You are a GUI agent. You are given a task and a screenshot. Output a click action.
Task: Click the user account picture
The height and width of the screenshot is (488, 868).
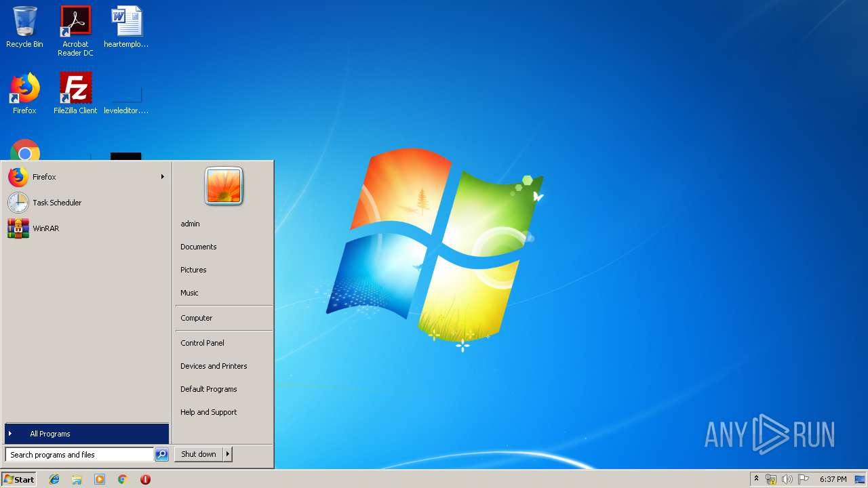coord(224,186)
